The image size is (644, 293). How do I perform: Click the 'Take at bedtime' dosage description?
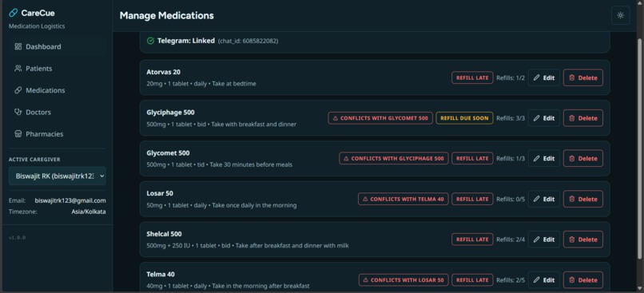pyautogui.click(x=234, y=84)
